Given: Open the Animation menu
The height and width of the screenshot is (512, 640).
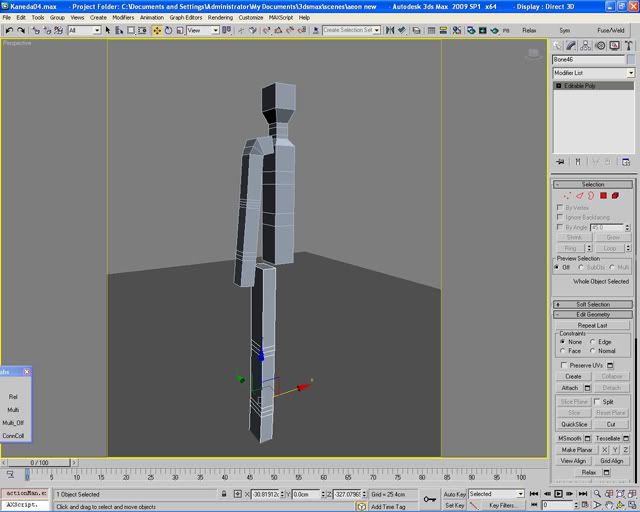Looking at the screenshot, I should tap(152, 18).
